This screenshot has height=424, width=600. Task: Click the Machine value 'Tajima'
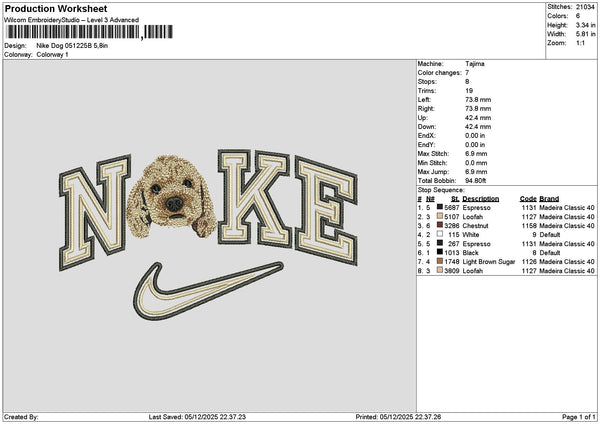point(475,64)
